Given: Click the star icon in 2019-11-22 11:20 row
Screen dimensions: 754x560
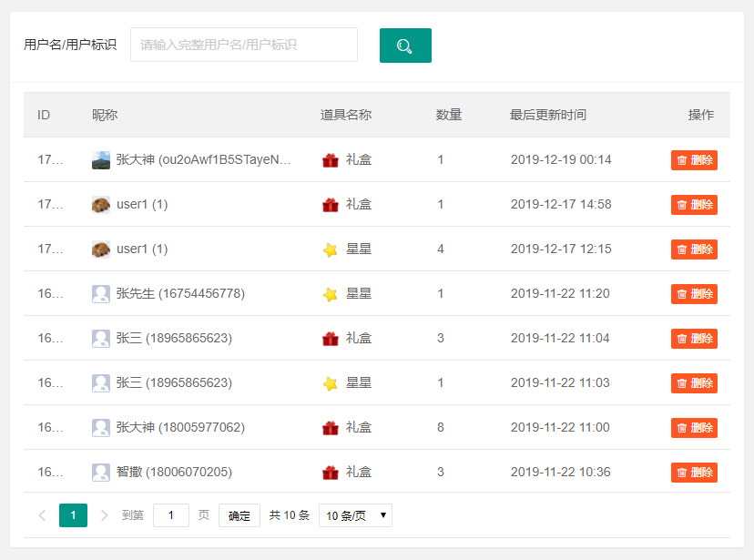Looking at the screenshot, I should coord(331,294).
